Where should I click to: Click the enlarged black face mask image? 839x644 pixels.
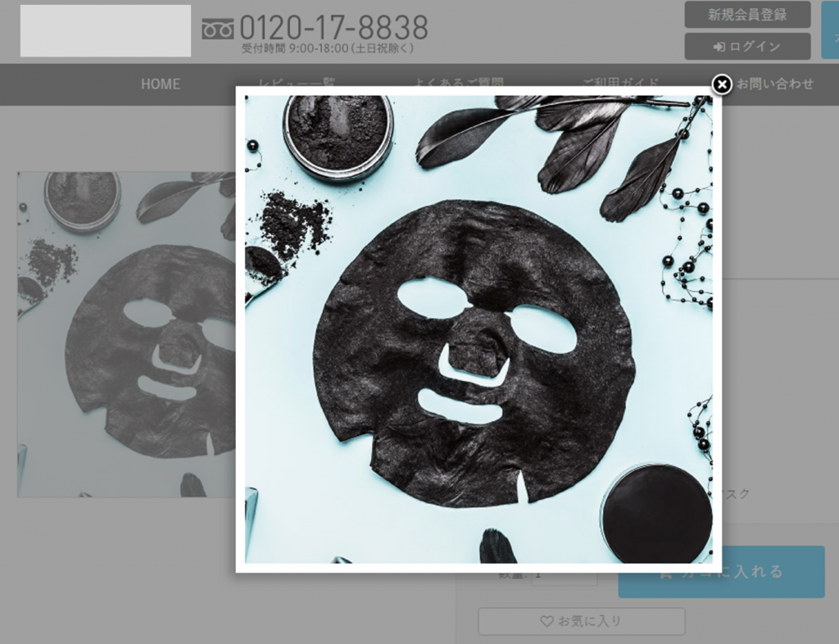478,329
